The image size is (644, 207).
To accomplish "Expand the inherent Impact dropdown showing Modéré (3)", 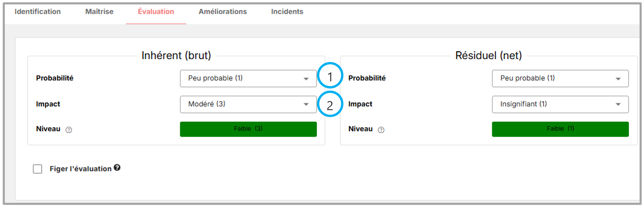I will pos(248,104).
